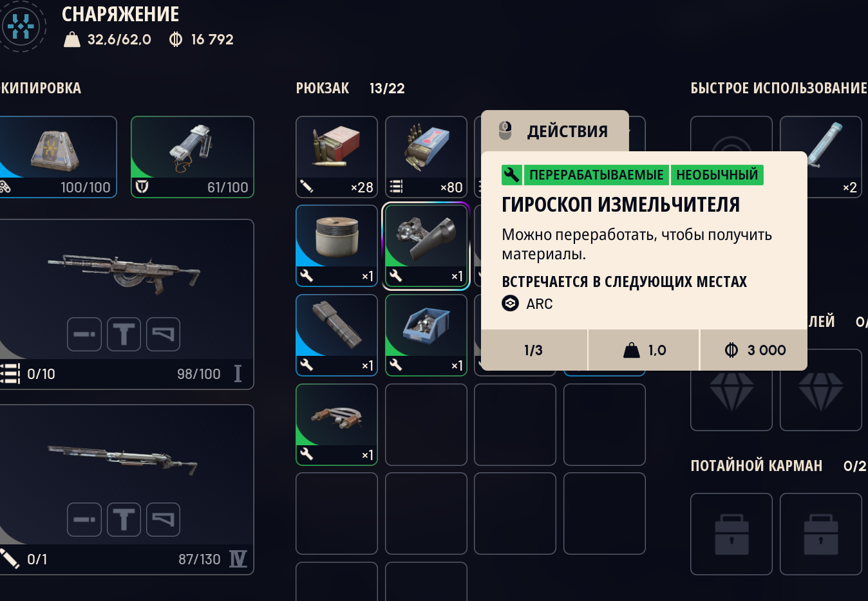Select the backpack item showing 100/100
The width and height of the screenshot is (868, 601).
(x=58, y=157)
